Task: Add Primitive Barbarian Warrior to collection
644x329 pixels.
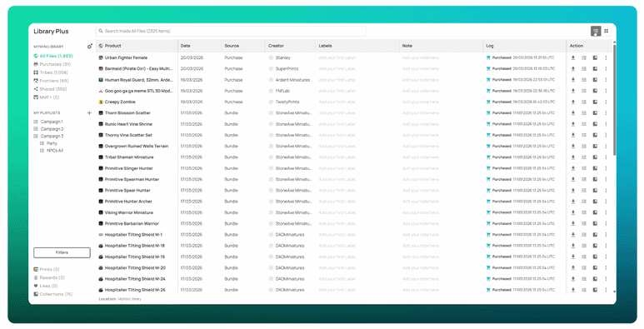Action: click(595, 224)
